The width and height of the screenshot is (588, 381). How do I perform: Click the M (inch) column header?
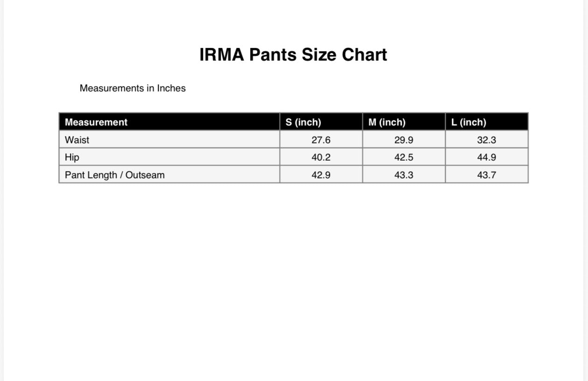coord(387,122)
